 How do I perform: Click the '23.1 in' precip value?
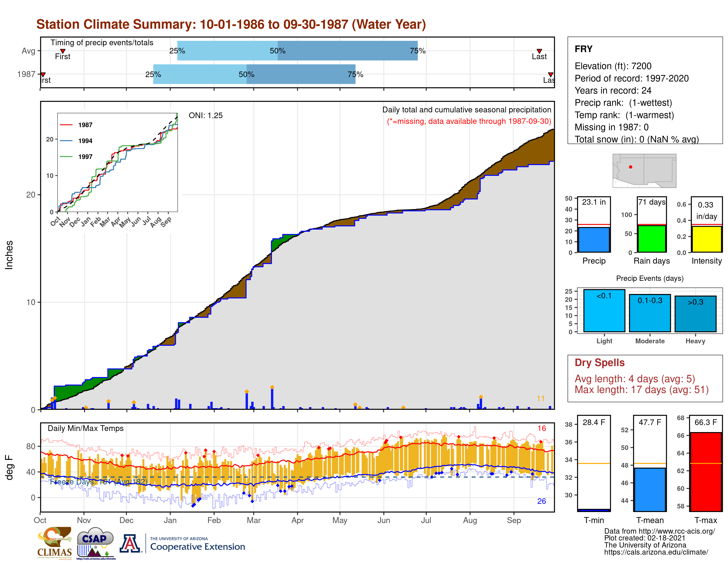tap(594, 202)
